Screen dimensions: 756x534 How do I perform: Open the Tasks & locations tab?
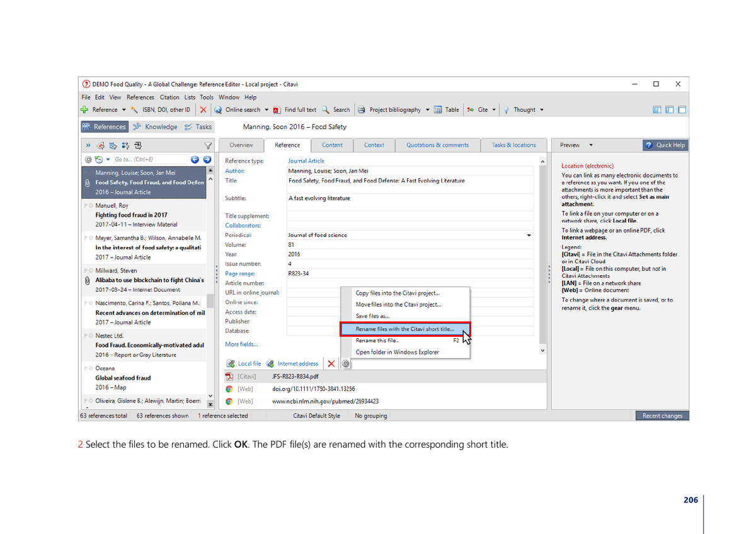click(x=514, y=145)
